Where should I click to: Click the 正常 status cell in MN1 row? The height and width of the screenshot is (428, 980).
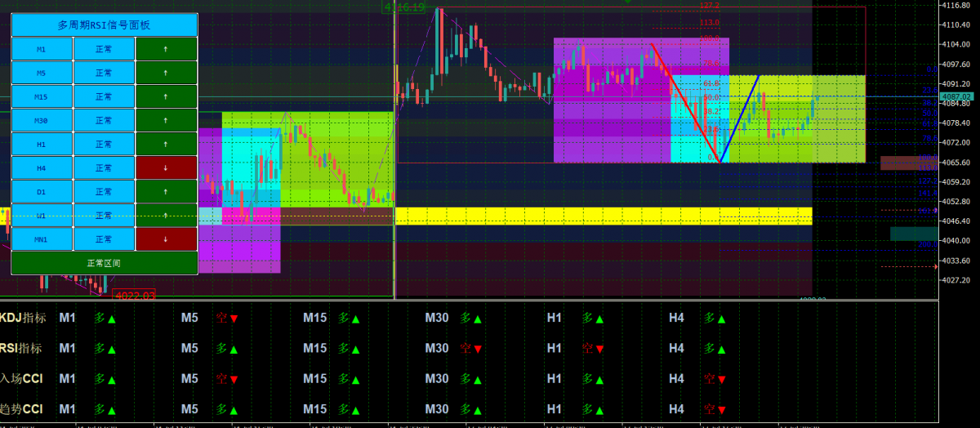point(104,239)
